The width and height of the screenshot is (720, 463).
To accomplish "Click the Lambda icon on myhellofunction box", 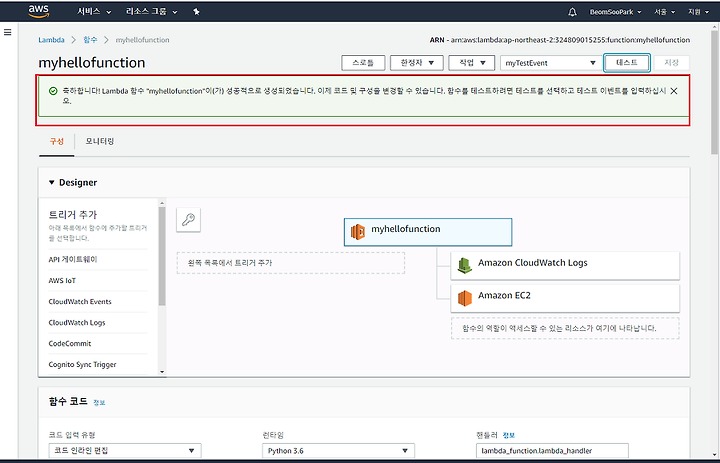I will coord(358,232).
